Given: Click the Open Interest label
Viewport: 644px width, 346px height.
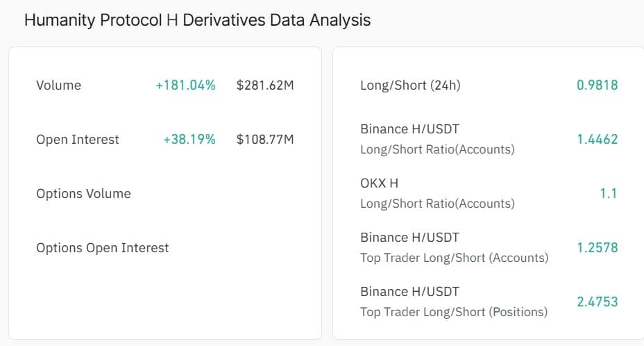Looking at the screenshot, I should coord(78,140).
